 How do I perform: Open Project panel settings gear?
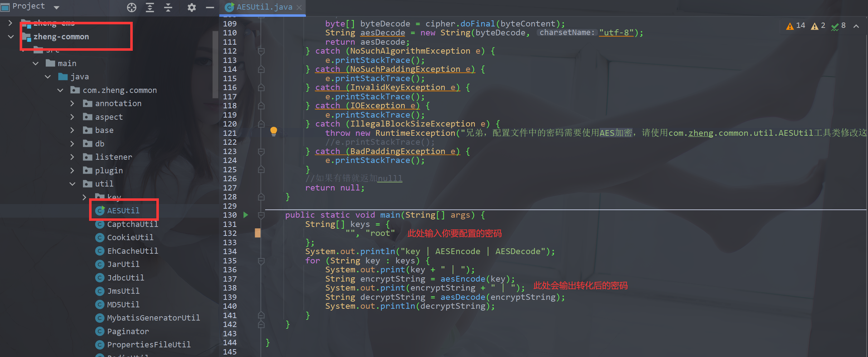[192, 7]
